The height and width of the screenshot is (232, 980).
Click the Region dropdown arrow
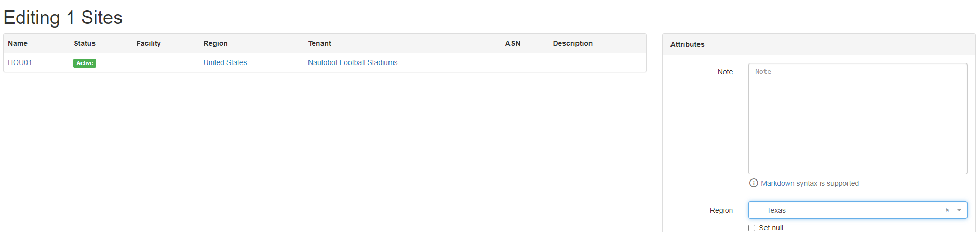point(959,210)
